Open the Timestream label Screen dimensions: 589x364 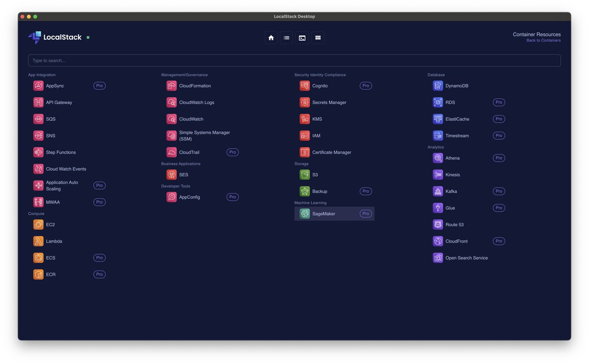457,136
